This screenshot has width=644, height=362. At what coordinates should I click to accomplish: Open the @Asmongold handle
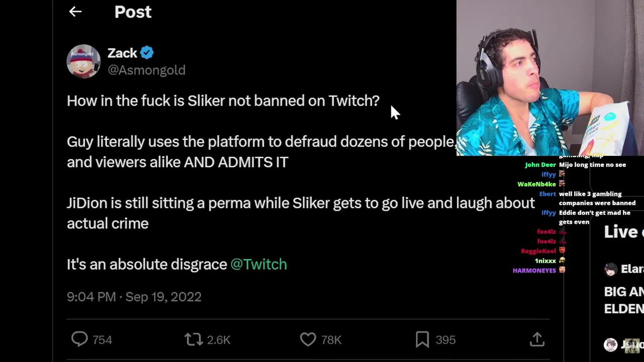click(x=146, y=70)
